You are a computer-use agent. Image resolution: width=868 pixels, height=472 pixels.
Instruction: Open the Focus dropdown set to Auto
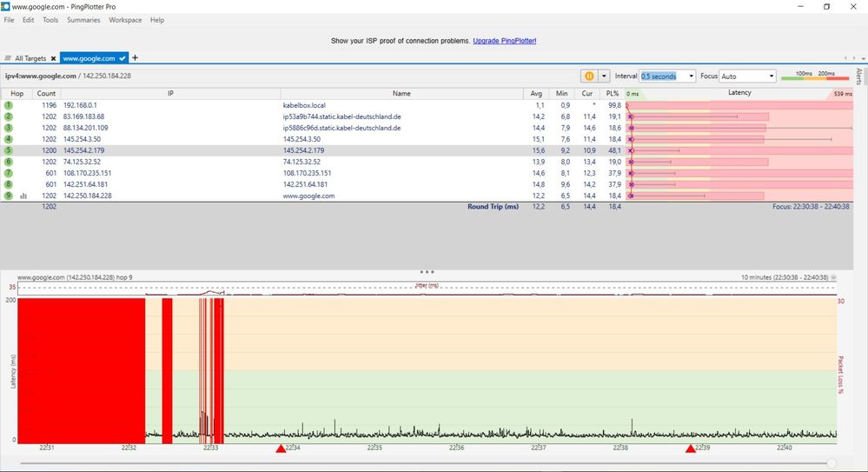coord(769,76)
